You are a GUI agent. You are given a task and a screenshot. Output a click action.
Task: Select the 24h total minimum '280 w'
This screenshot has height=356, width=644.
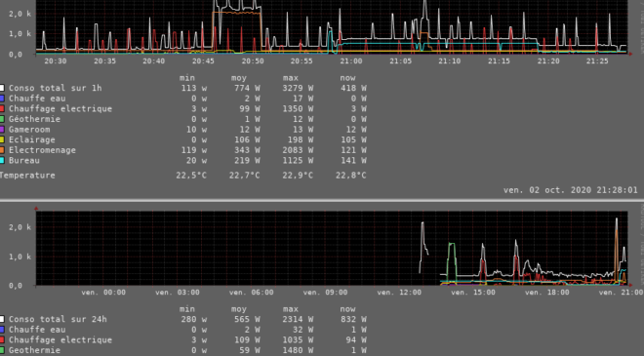(194, 319)
